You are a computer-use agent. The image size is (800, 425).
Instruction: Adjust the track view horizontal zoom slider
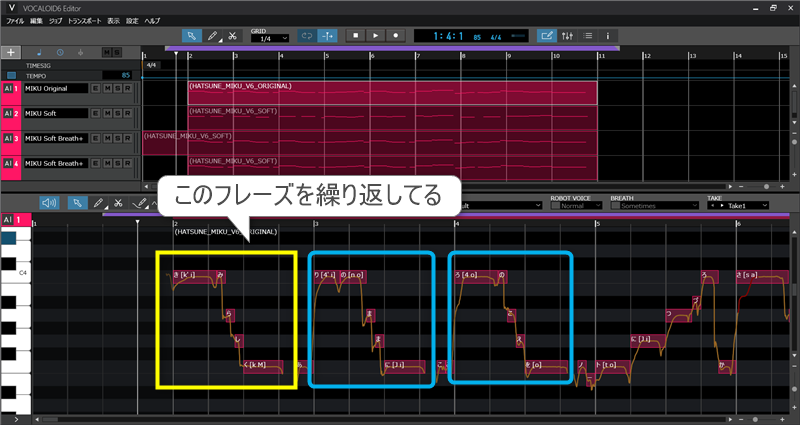(766, 187)
